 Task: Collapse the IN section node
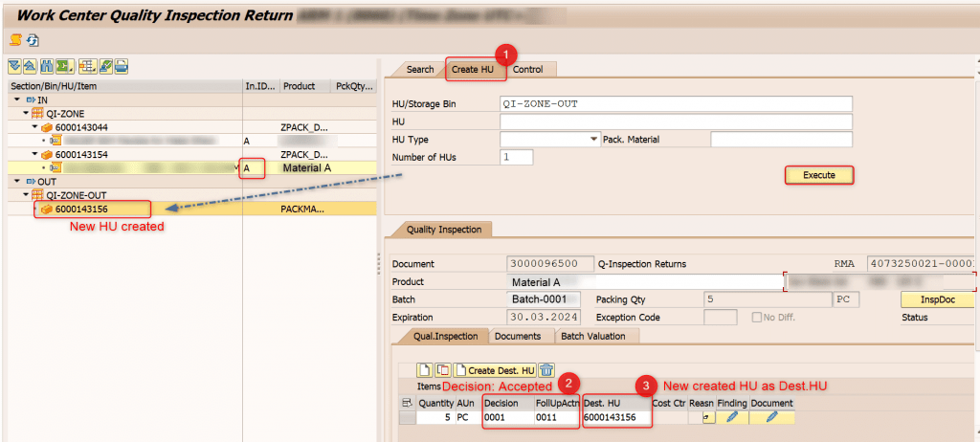pos(15,100)
